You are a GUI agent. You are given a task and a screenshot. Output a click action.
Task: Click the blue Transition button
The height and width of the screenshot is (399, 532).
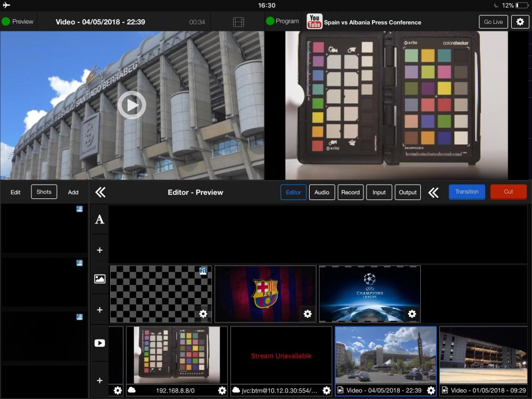467,192
